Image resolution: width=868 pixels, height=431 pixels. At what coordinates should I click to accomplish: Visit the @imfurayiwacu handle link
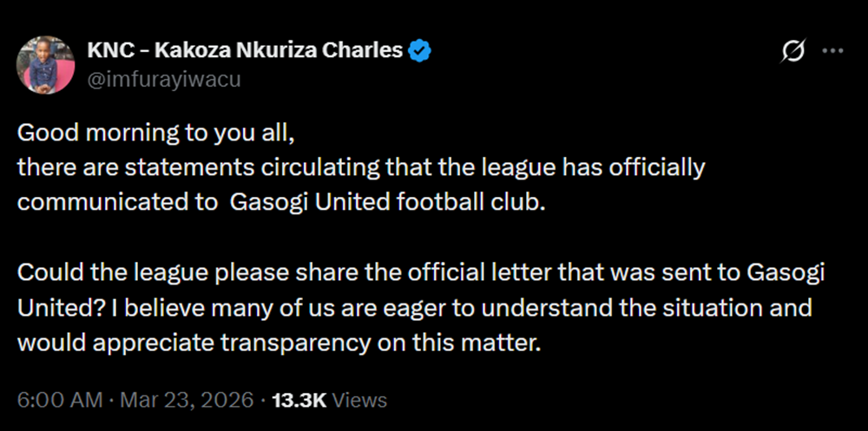163,80
